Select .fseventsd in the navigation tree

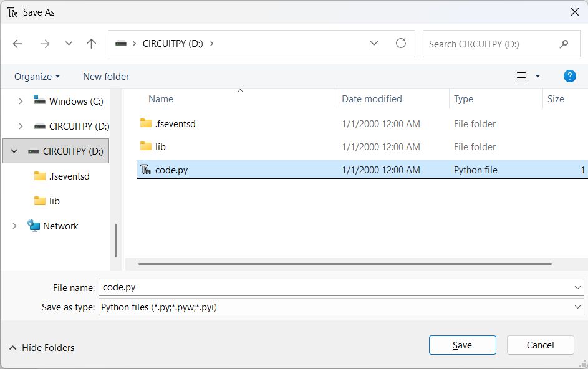coord(69,176)
